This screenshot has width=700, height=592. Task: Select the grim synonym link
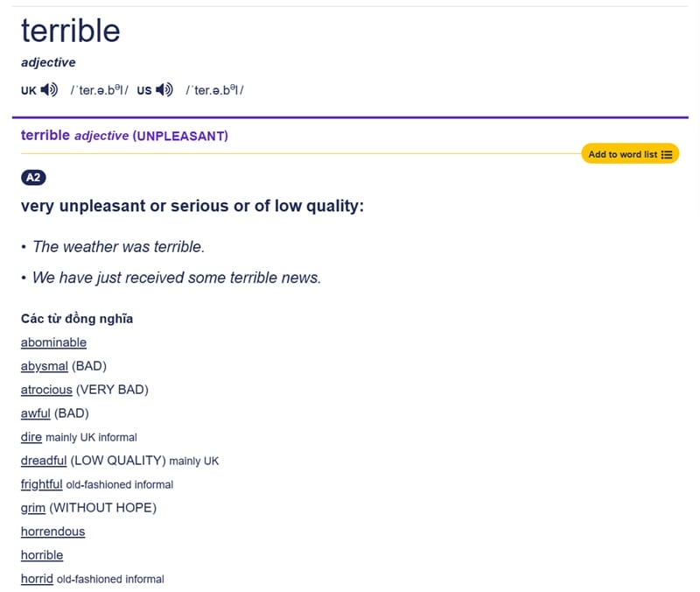click(32, 508)
